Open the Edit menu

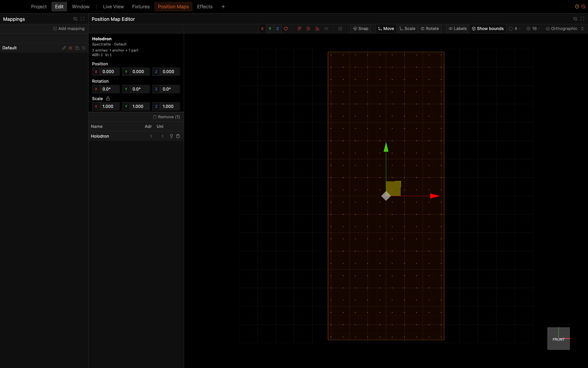[59, 7]
